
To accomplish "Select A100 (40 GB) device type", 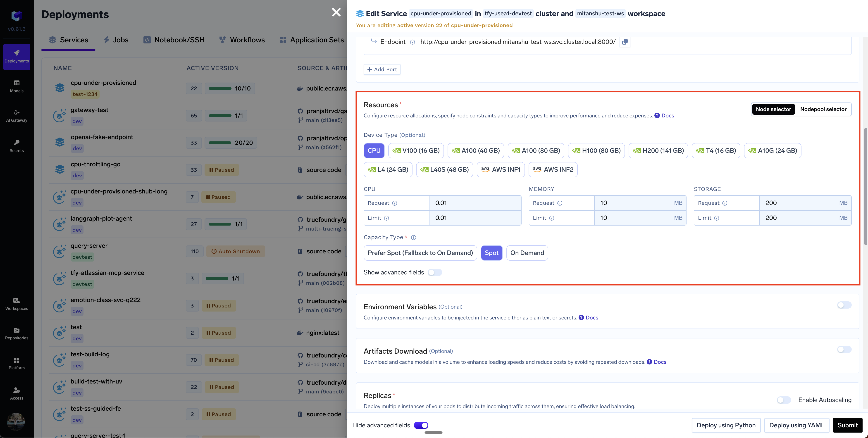I will (475, 151).
